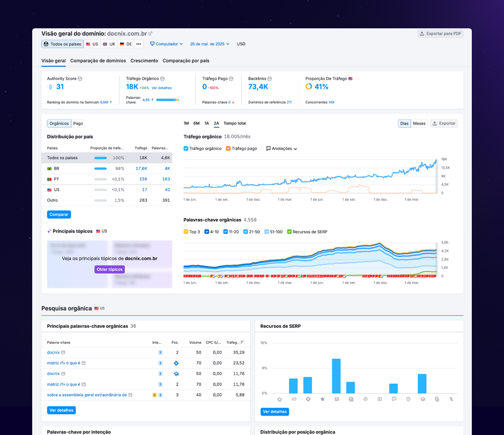This screenshot has width=504, height=435.
Task: Click the single image icon in SERP chart
Action: (337, 399)
